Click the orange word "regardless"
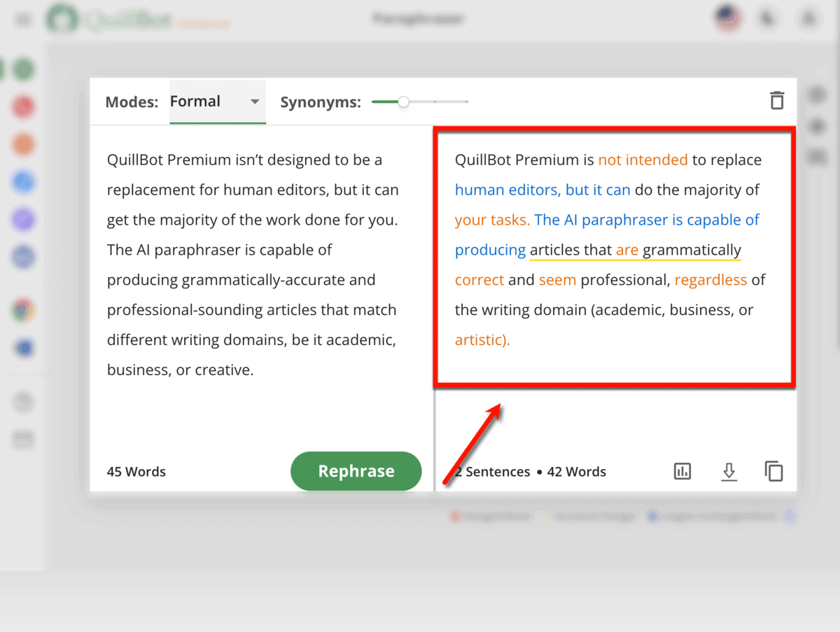 (x=710, y=281)
